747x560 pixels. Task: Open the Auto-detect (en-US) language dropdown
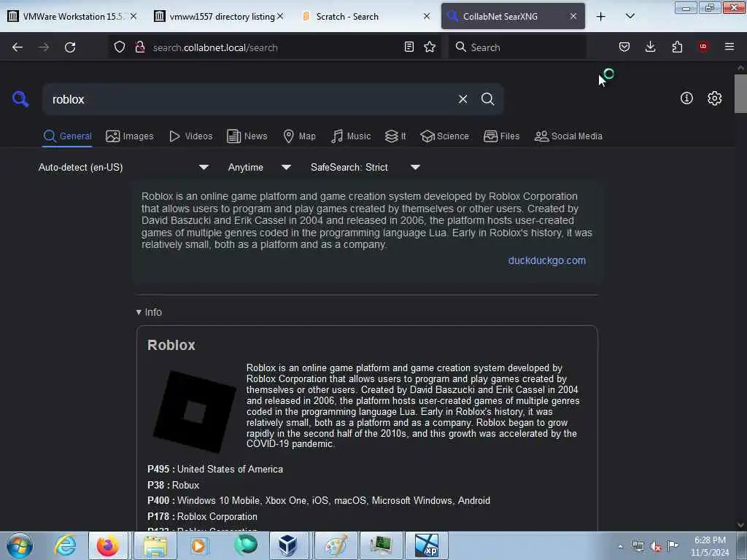click(123, 167)
